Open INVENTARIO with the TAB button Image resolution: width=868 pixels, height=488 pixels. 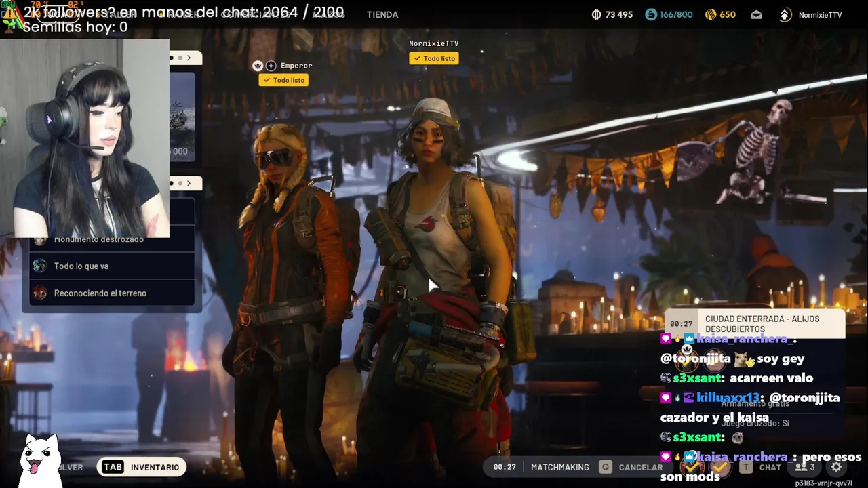142,467
